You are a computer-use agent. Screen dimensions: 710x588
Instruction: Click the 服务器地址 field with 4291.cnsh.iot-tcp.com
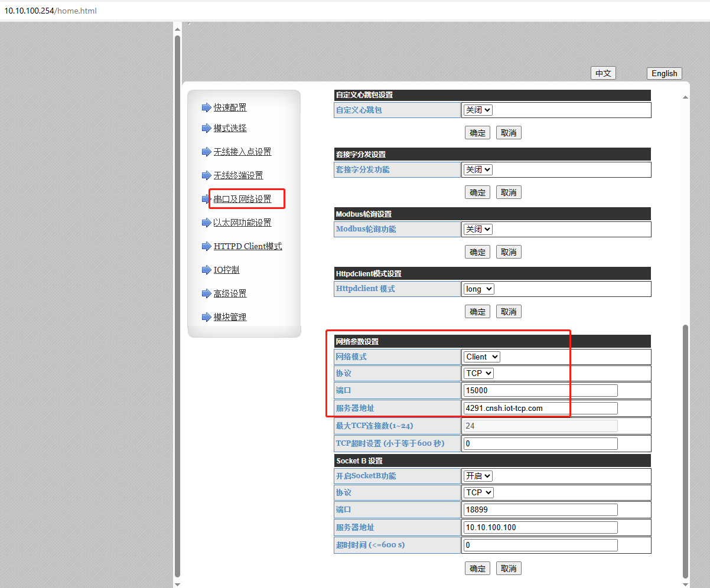[540, 408]
